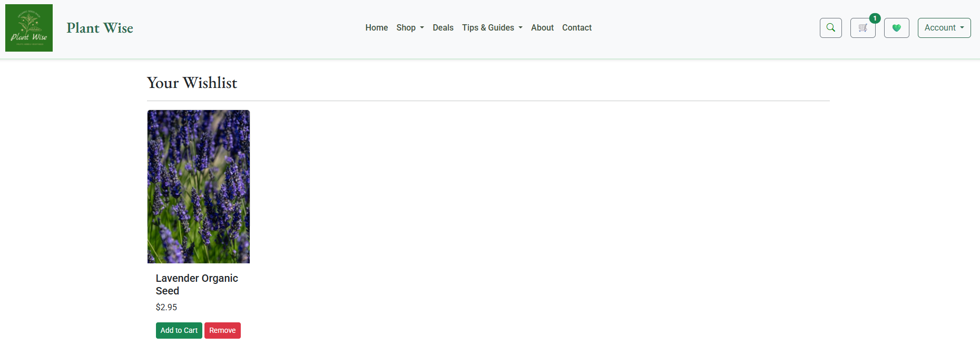Viewport: 980px width, 345px height.
Task: Open the lavender product image
Action: coord(199,186)
